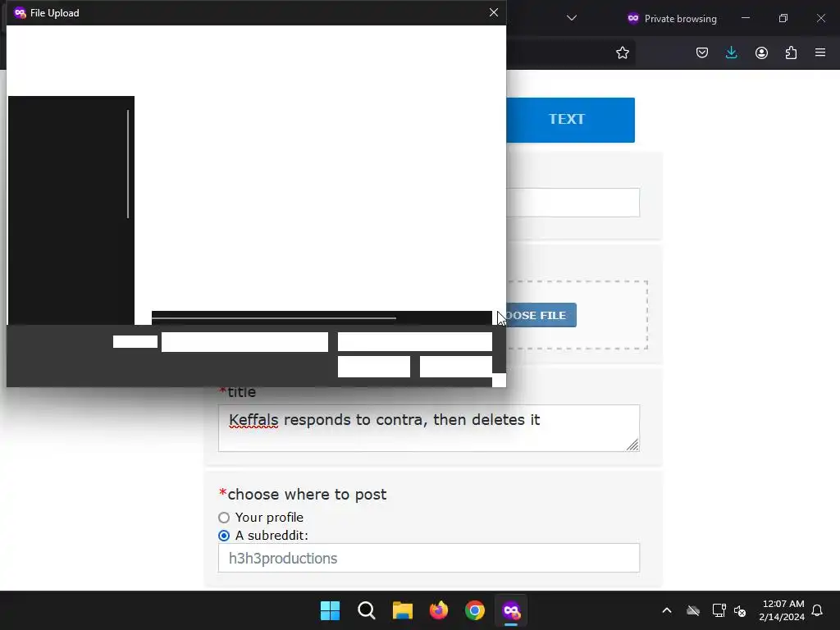Viewport: 840px width, 630px height.
Task: Click the Firefox private window taskbar icon
Action: tap(511, 610)
